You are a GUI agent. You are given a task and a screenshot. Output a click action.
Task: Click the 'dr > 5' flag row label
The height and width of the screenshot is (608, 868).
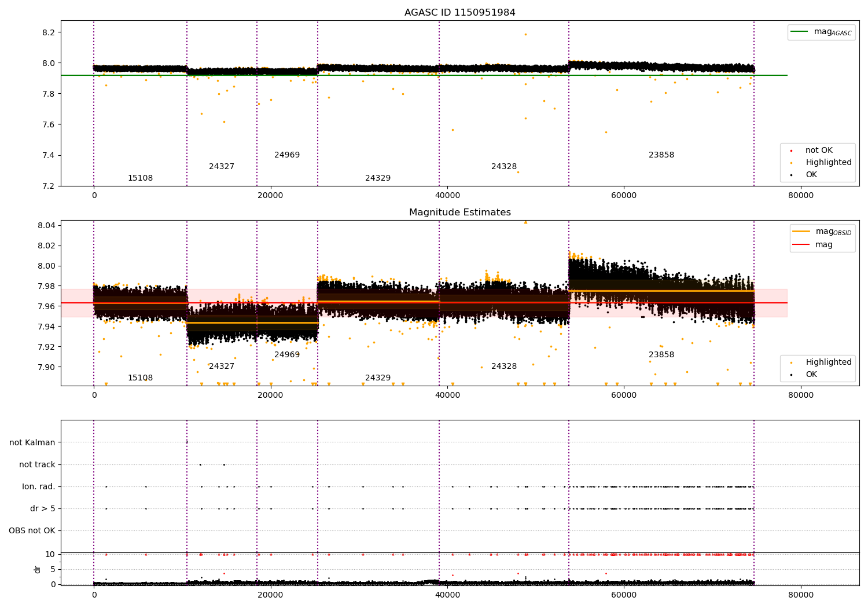click(x=43, y=509)
